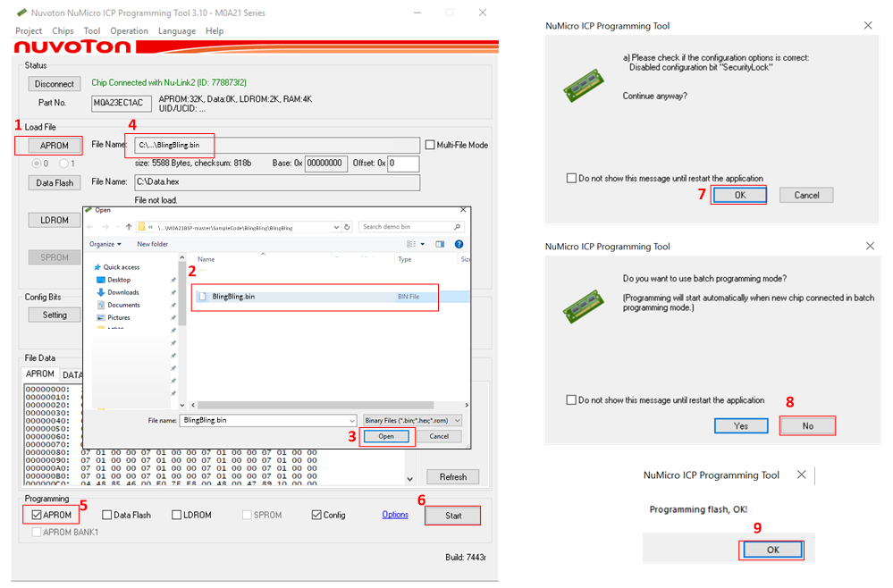Screen dimensions: 893x588
Task: Close the Open file dialog
Action: tap(464, 210)
